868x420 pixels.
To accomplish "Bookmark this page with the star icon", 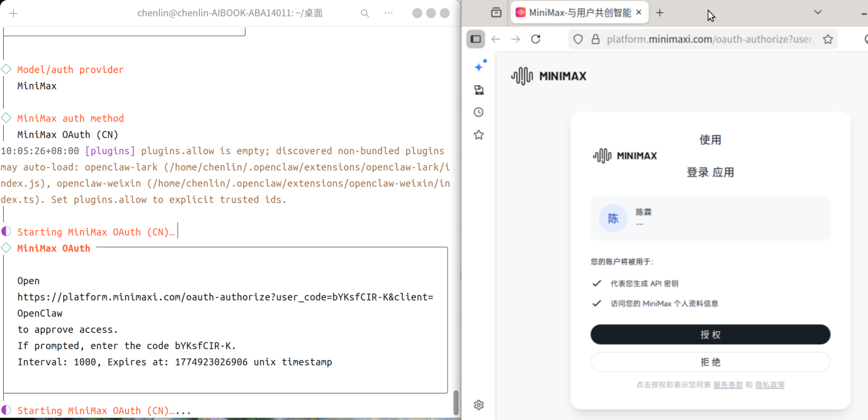I will click(x=828, y=39).
